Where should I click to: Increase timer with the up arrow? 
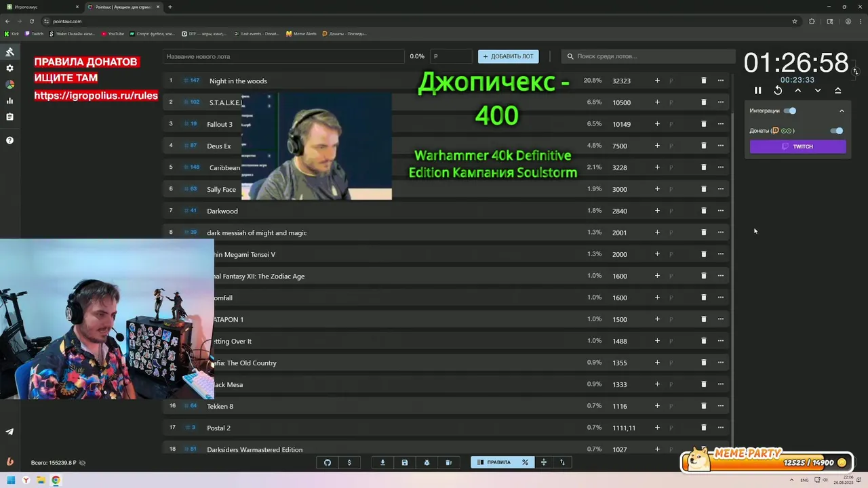tap(798, 90)
